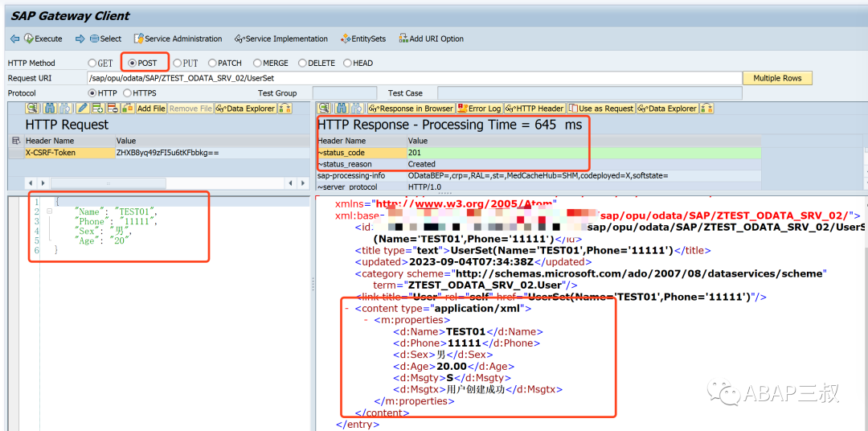Click the request table row selector icon
868x431 pixels.
(x=15, y=142)
